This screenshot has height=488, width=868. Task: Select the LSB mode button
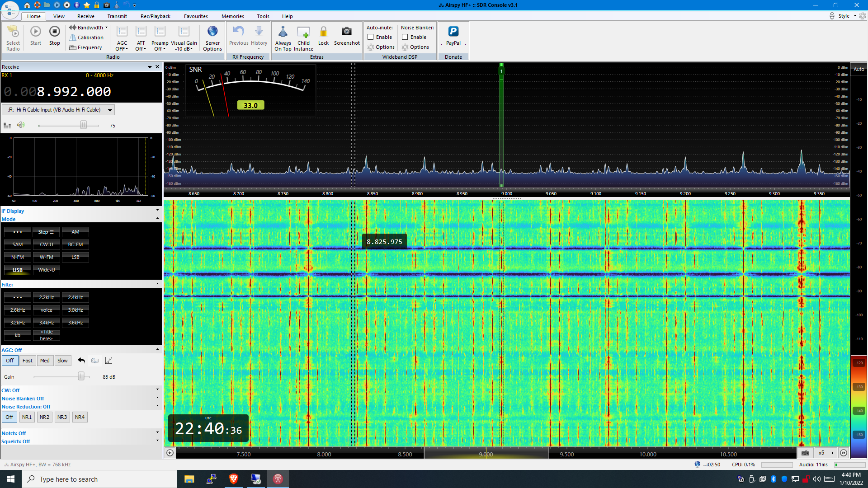(75, 257)
